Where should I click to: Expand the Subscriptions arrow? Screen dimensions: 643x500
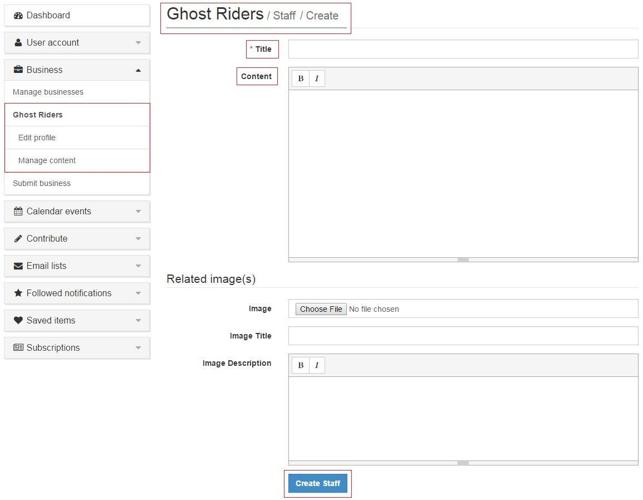pyautogui.click(x=138, y=348)
